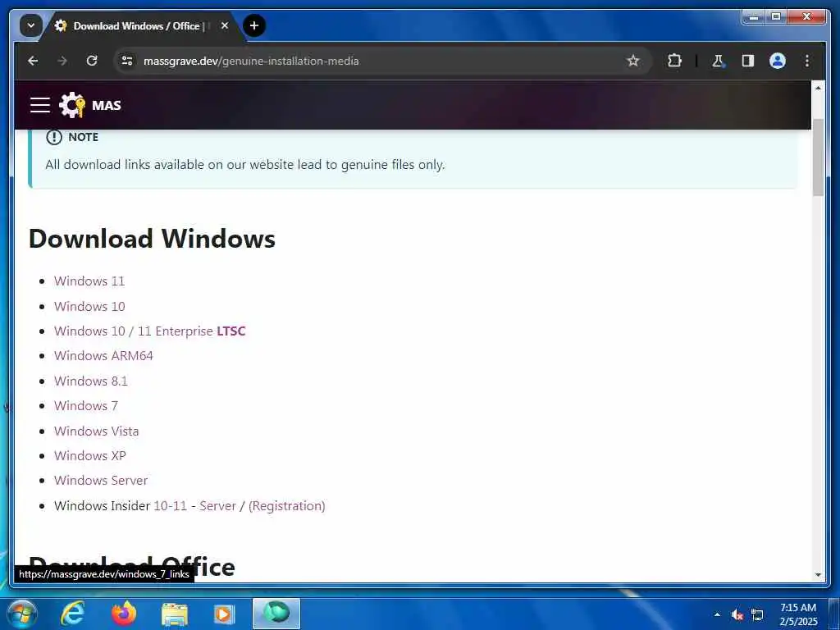This screenshot has height=630, width=840.
Task: Click the page scroll-up arrow
Action: [818, 88]
